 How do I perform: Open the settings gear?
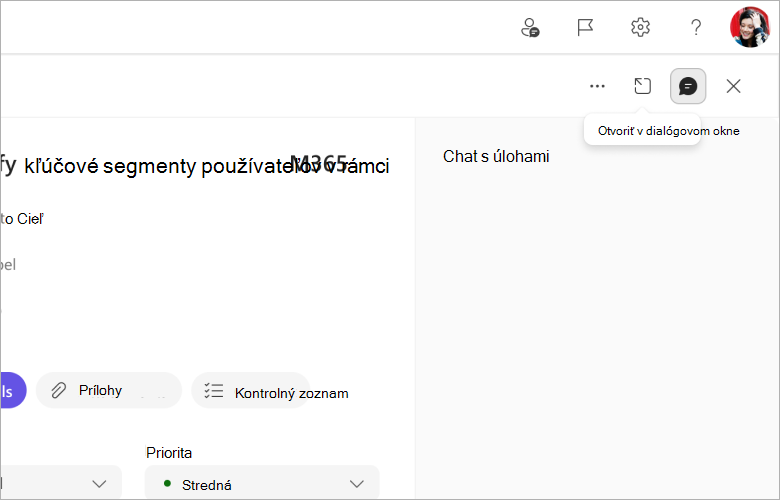pyautogui.click(x=640, y=27)
